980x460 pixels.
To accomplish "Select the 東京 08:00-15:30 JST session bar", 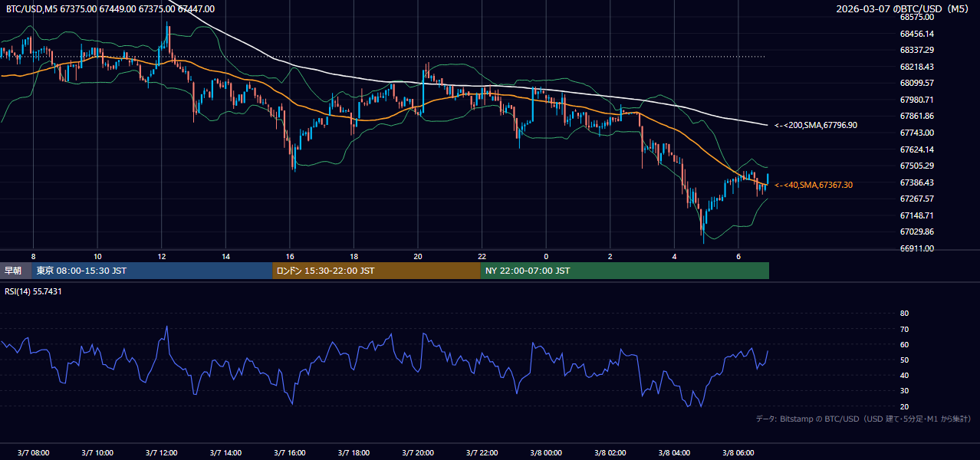I will pos(153,271).
